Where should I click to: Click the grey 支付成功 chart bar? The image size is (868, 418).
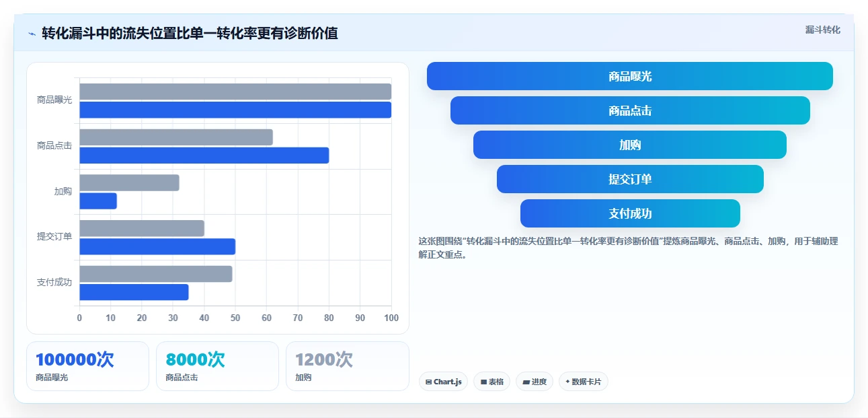click(x=156, y=274)
